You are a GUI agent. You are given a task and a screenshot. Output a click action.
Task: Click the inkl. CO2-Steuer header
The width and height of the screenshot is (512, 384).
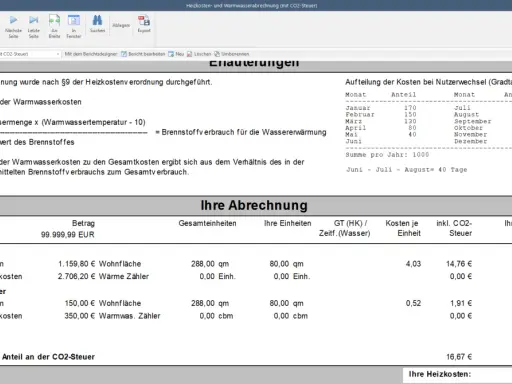point(454,228)
